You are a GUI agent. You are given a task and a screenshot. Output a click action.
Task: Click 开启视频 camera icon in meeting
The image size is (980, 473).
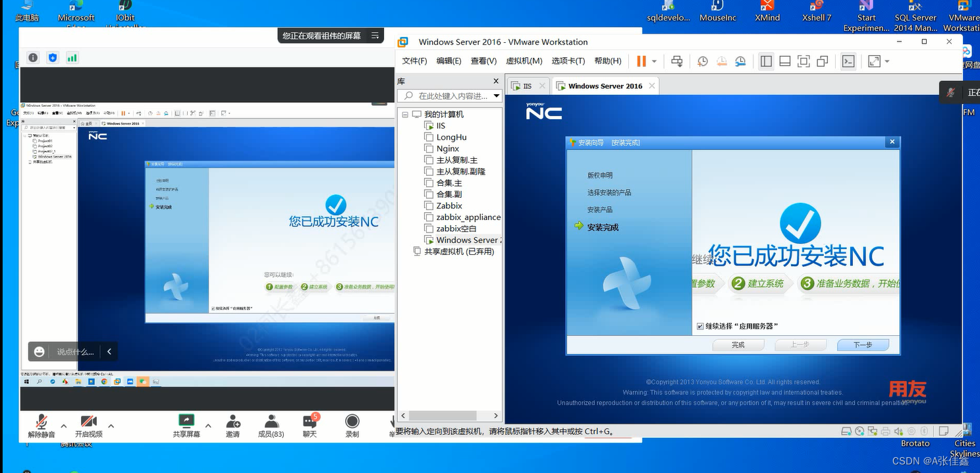pyautogui.click(x=88, y=422)
